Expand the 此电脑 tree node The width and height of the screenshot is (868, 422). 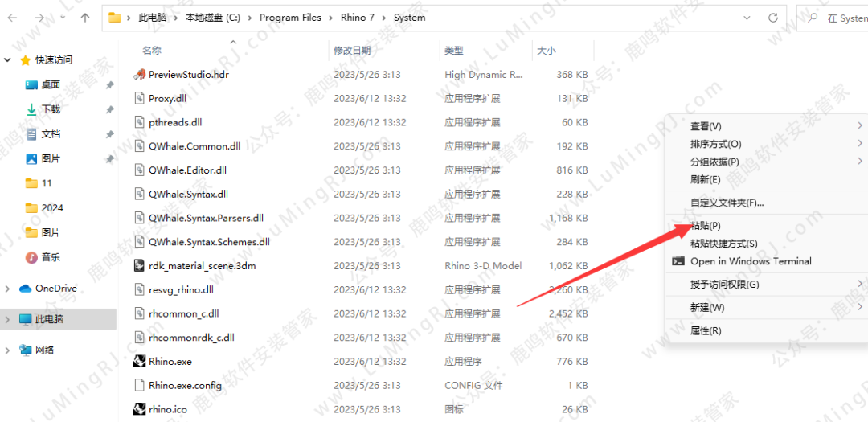tap(8, 320)
